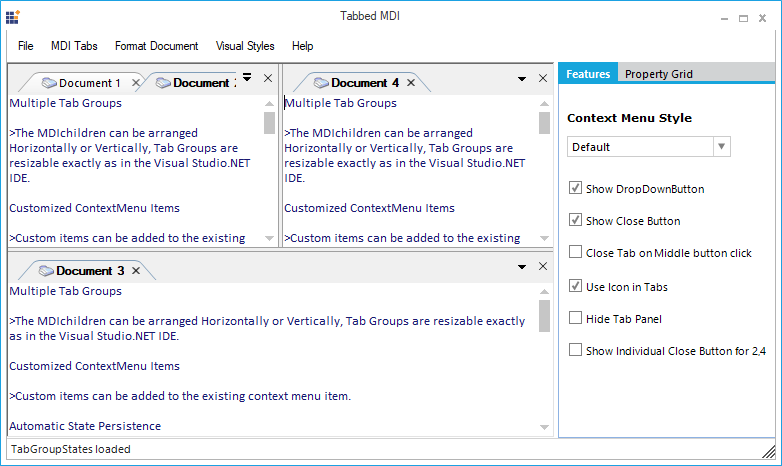The height and width of the screenshot is (466, 782).
Task: Close the first tab group's active document
Action: point(268,78)
